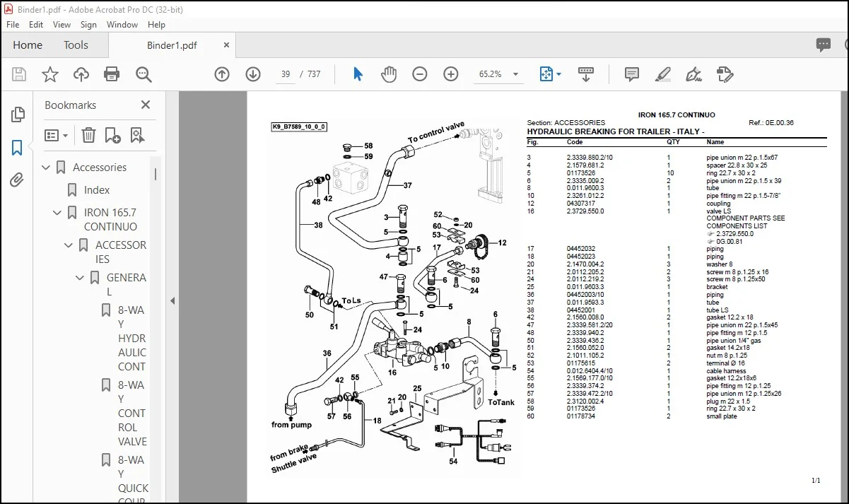849x504 pixels.
Task: Click the K9_B7589_10_0_0 diagram label
Action: click(299, 127)
